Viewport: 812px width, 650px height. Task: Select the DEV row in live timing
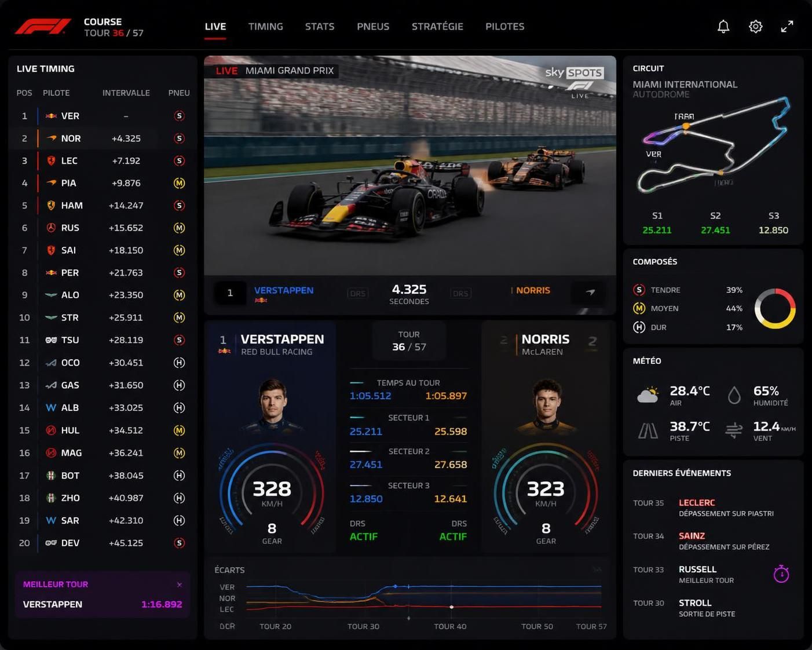[103, 543]
